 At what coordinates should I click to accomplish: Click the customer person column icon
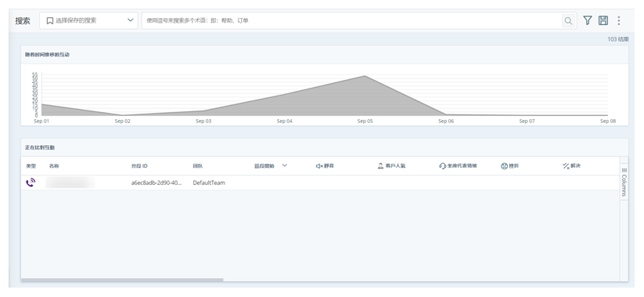coord(380,166)
